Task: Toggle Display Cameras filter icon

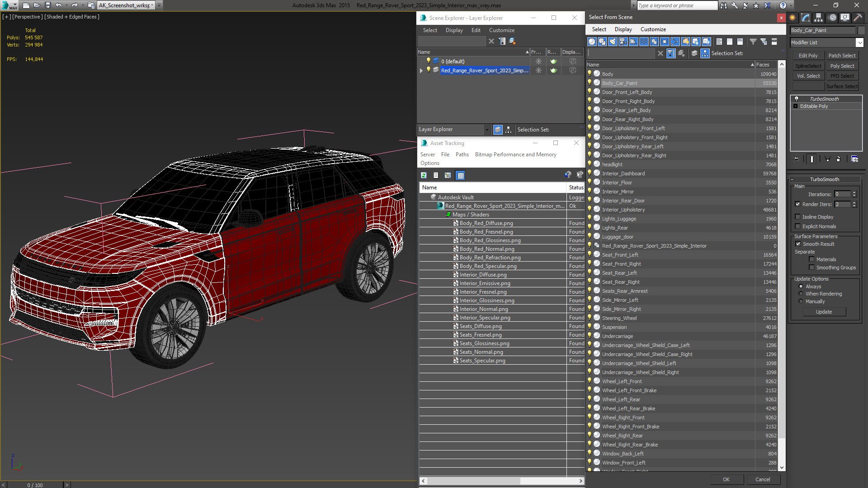Action: click(x=623, y=42)
